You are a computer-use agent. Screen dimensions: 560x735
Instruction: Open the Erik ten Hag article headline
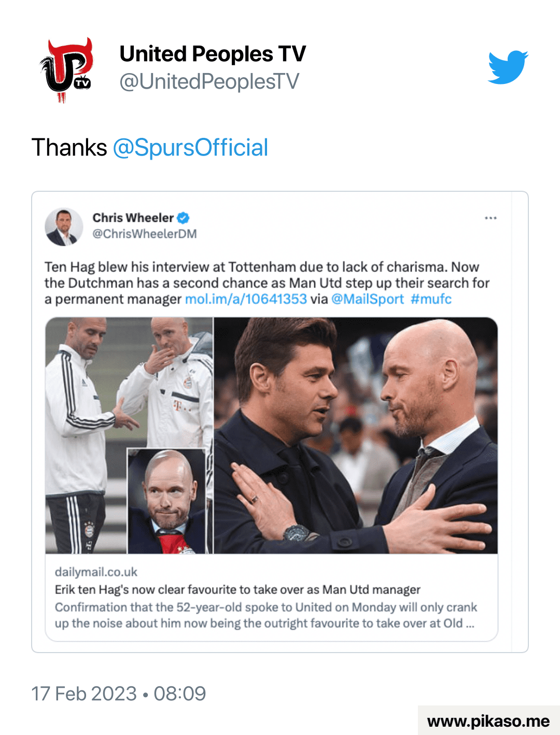237,589
